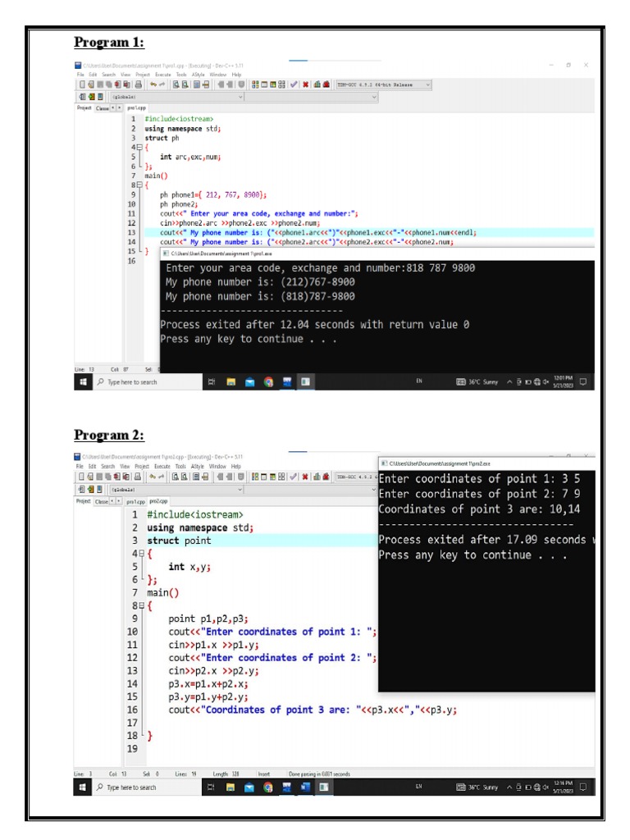630x840 pixels.
Task: Click Print icon in Program 2 toolbar
Action: tap(138, 477)
